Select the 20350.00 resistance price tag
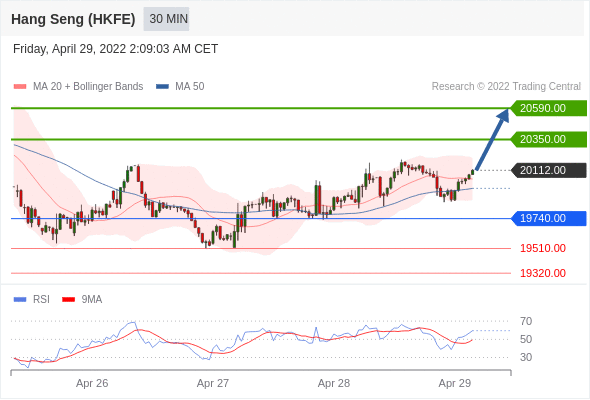The image size is (590, 400). (549, 139)
